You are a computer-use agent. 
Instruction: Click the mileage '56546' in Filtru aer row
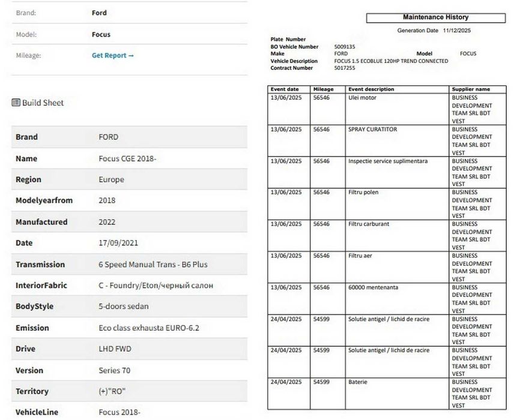click(x=321, y=256)
